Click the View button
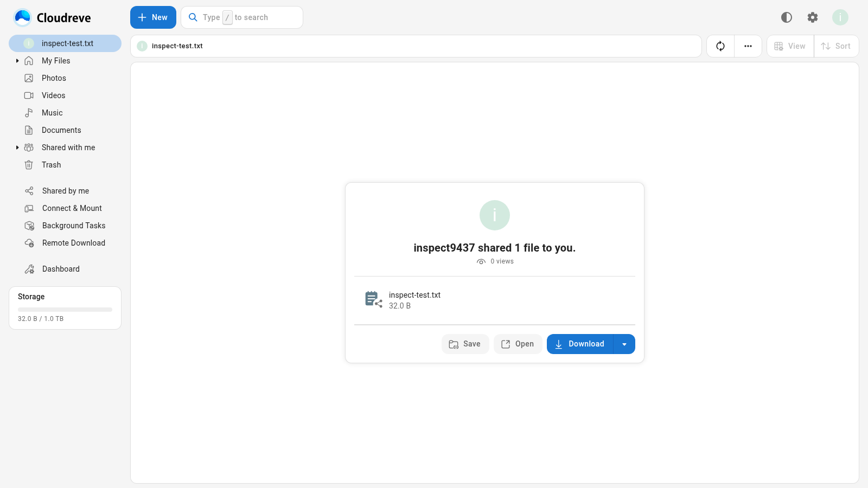This screenshot has width=868, height=488. pos(790,46)
